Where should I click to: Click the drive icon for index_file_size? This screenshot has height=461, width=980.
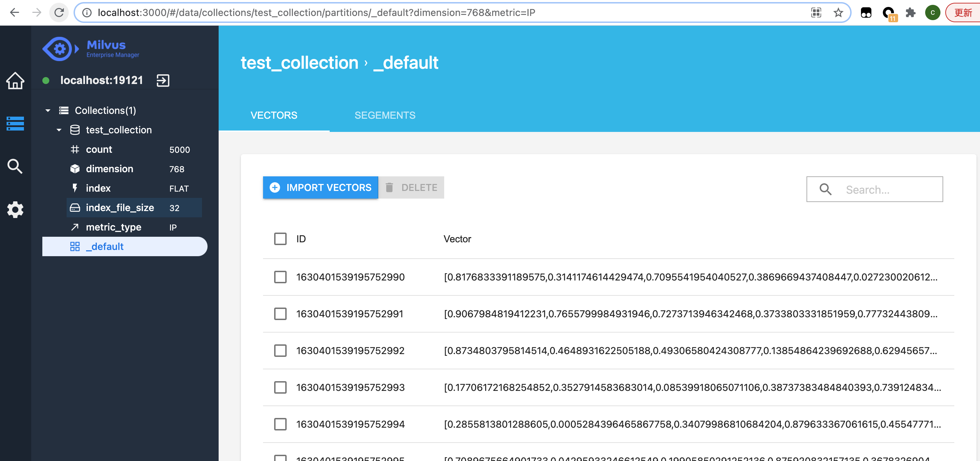coord(75,208)
